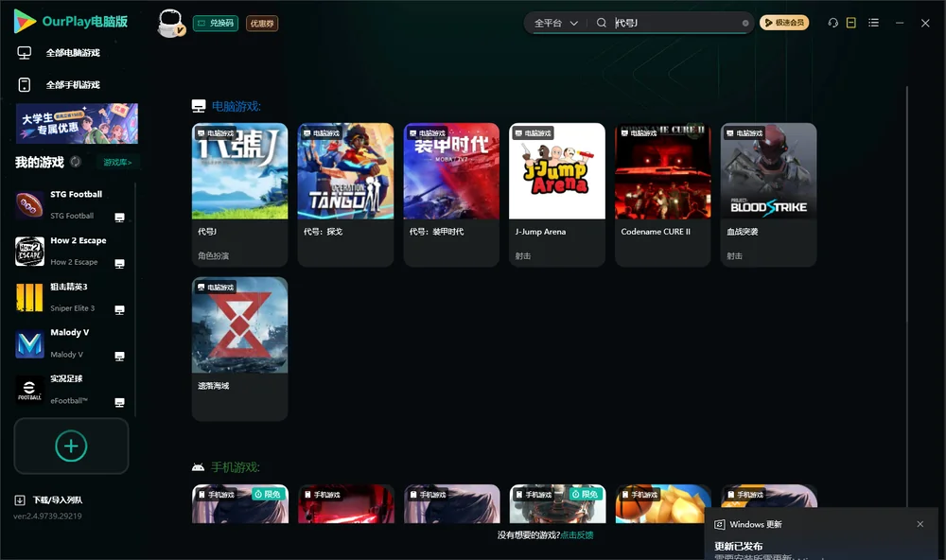The image size is (946, 560).
Task: Click the yellow bookmark icon in title bar
Action: 850,23
